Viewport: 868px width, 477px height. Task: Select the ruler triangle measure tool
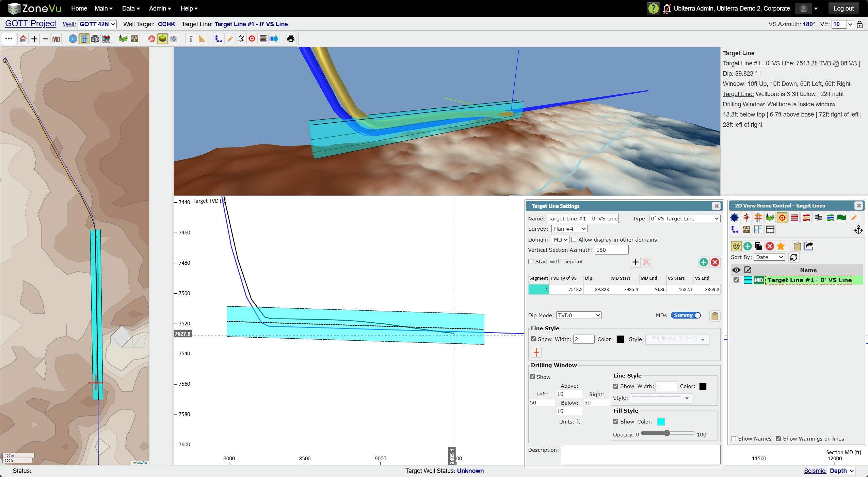pyautogui.click(x=202, y=39)
